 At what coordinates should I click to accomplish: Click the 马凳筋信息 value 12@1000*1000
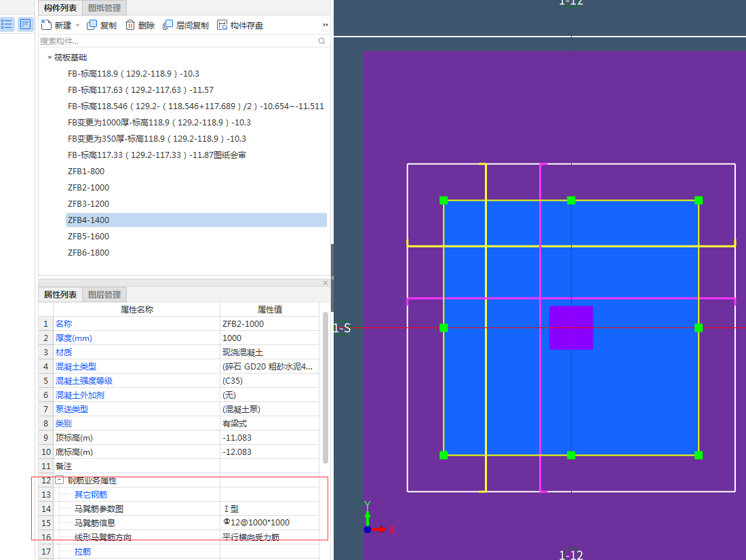point(269,523)
